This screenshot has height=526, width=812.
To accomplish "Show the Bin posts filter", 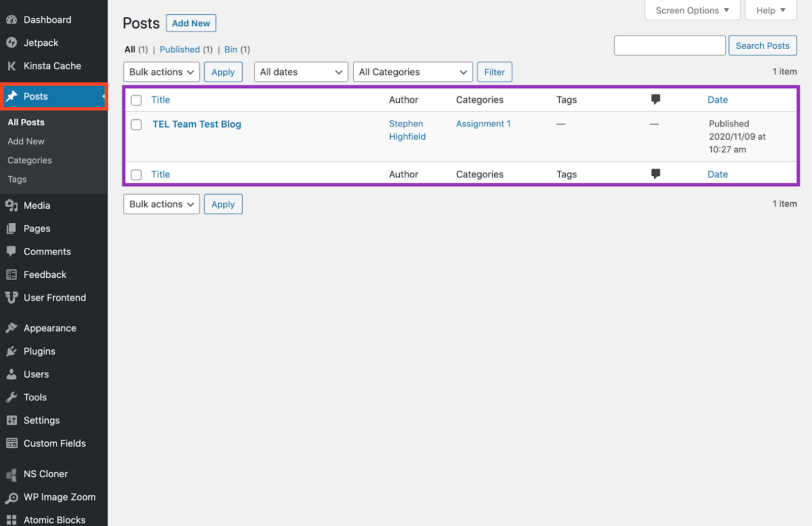I will [x=231, y=50].
